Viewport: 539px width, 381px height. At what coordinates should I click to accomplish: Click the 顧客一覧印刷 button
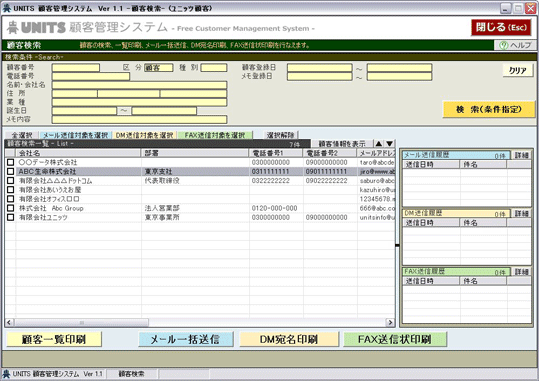tap(54, 339)
